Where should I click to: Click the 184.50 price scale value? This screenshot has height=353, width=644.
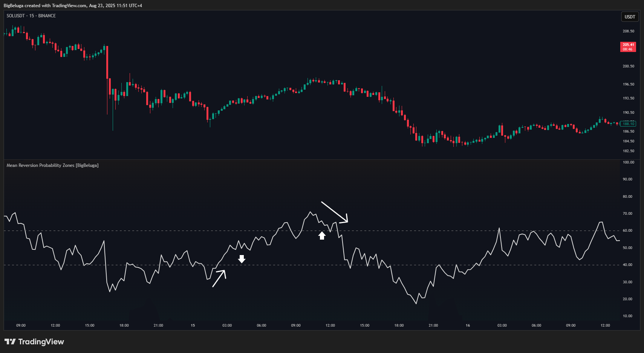628,141
